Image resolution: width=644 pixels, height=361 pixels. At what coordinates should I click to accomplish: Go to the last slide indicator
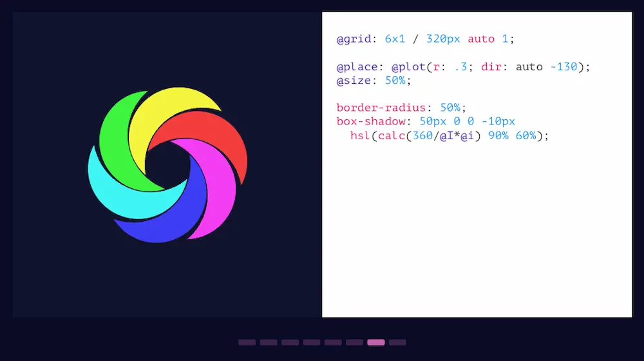(x=397, y=342)
